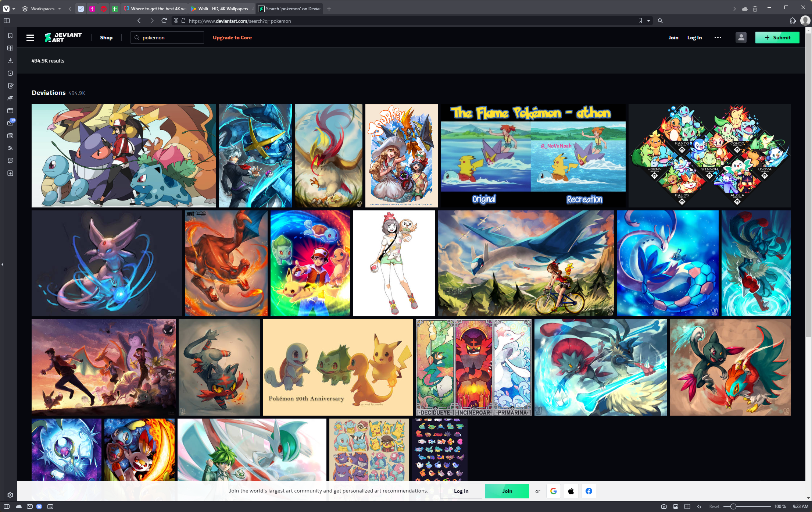Open Translate panel in sidebar
This screenshot has height=512, width=812.
[10, 98]
